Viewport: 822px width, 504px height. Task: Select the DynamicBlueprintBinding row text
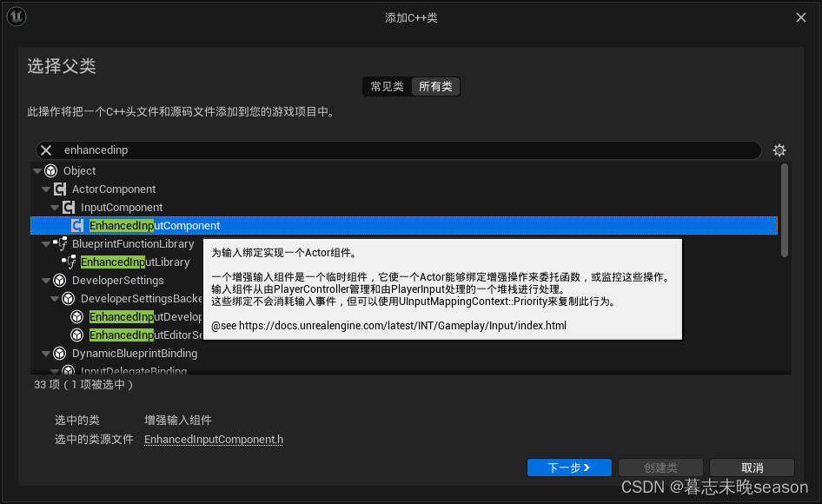point(135,354)
